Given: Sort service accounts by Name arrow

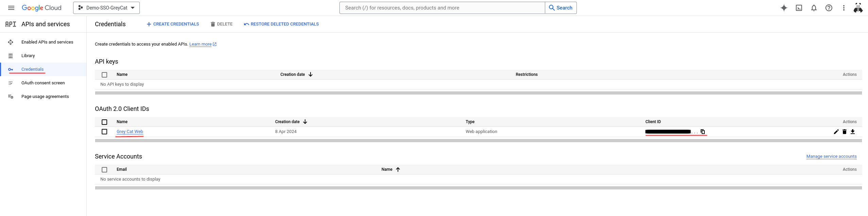Looking at the screenshot, I should pos(398,169).
